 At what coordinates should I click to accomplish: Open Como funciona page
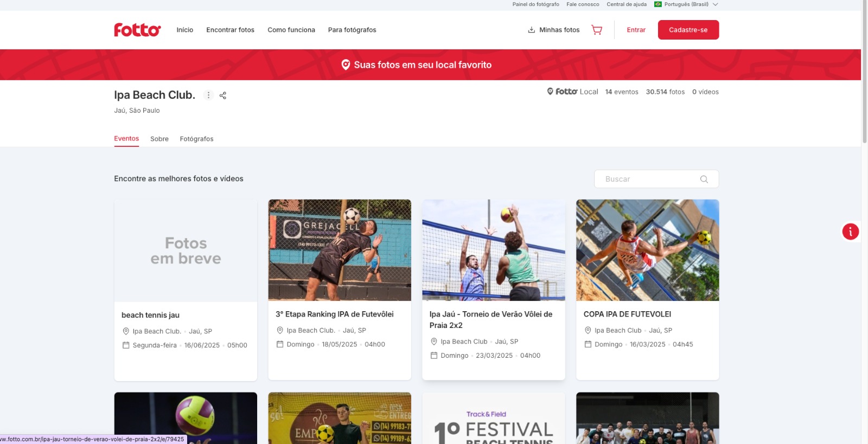point(291,30)
